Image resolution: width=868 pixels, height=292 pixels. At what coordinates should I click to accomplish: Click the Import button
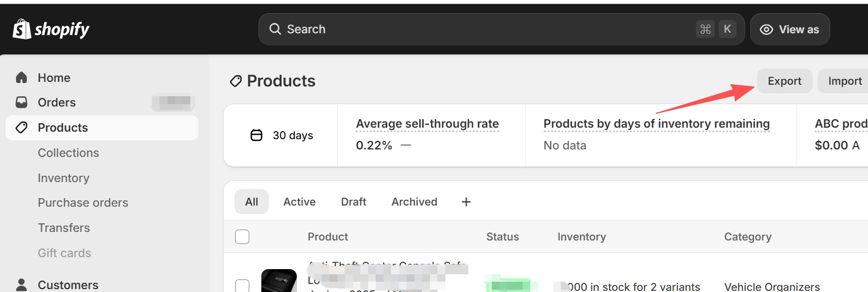click(845, 81)
